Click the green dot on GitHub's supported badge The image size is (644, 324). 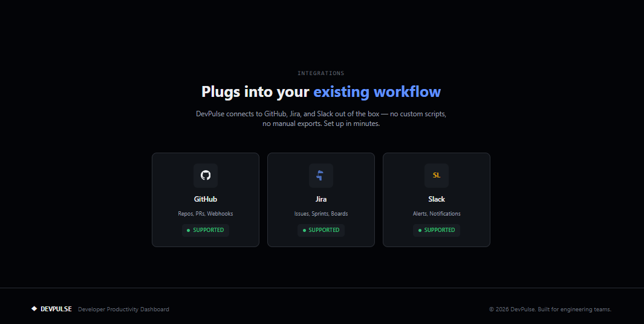point(189,230)
